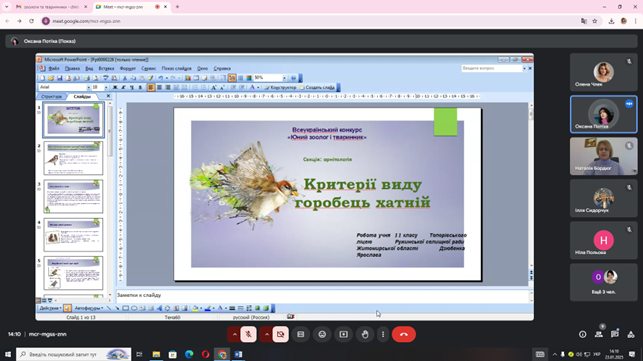Image resolution: width=643 pixels, height=361 pixels.
Task: Select slide 3 thumbnail
Action: (x=73, y=196)
